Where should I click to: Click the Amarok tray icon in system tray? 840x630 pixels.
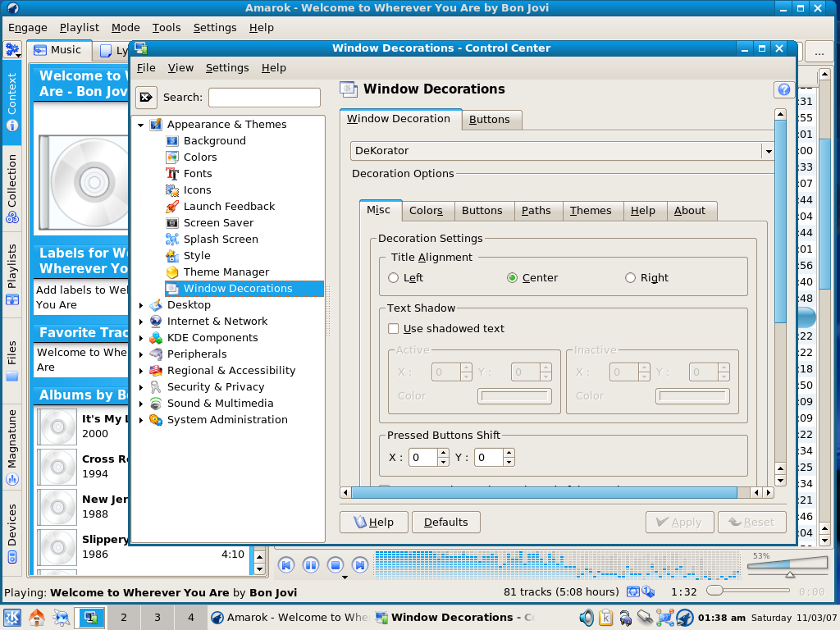coord(685,618)
